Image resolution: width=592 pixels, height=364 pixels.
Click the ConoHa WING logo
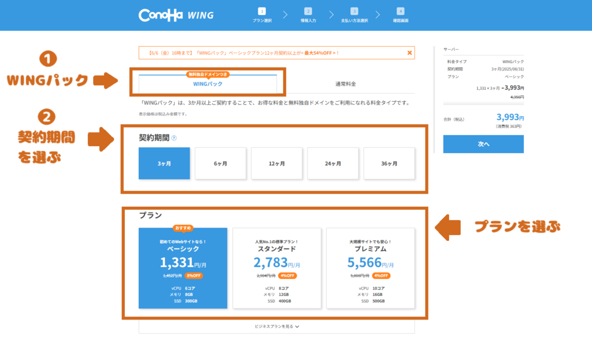click(x=176, y=15)
